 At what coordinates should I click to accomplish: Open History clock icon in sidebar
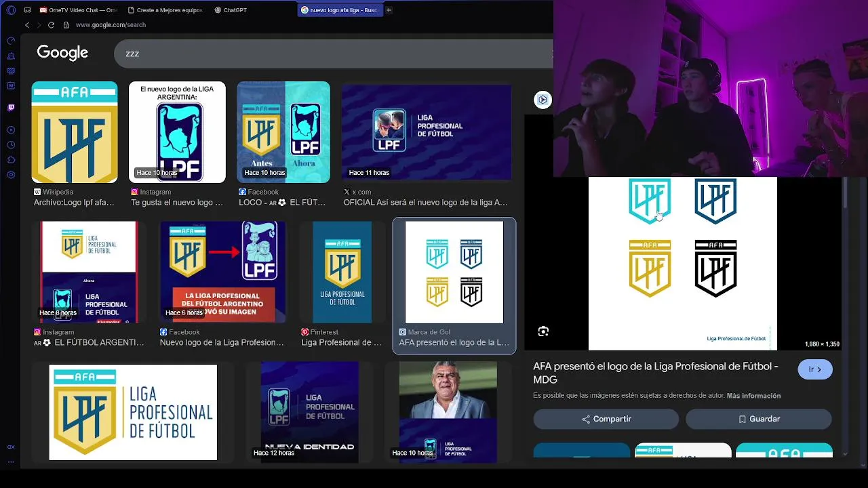click(x=11, y=144)
